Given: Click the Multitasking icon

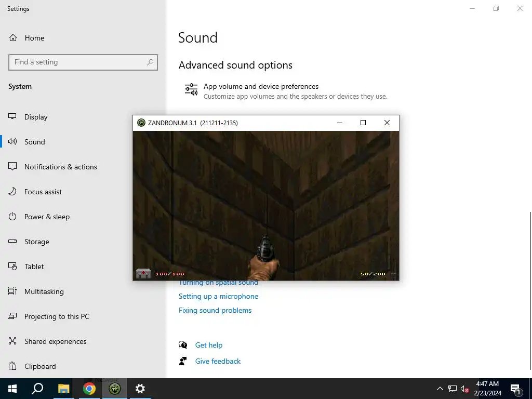Looking at the screenshot, I should coord(12,291).
